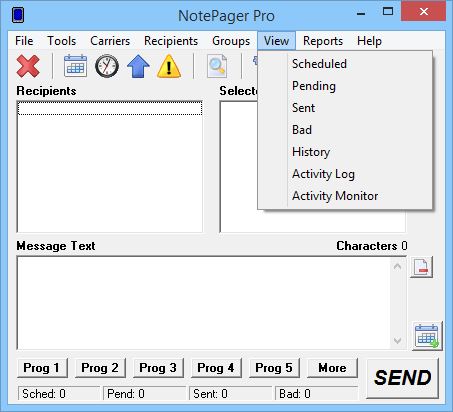Open the Carriers menu
Image resolution: width=453 pixels, height=412 pixels.
[110, 41]
